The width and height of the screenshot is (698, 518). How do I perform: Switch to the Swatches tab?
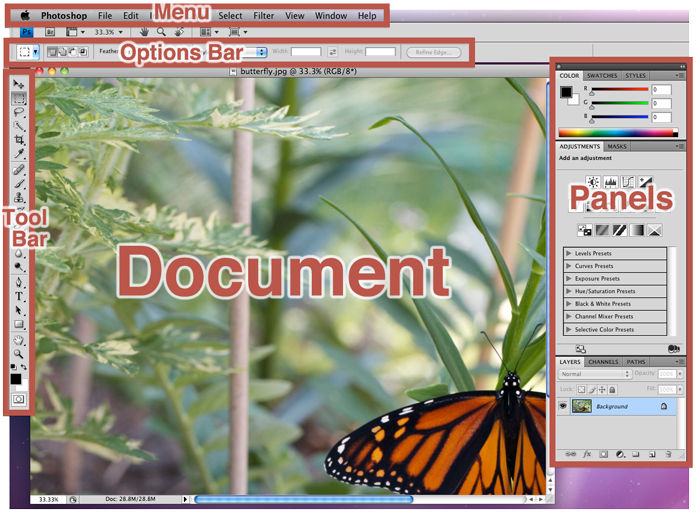coord(602,76)
